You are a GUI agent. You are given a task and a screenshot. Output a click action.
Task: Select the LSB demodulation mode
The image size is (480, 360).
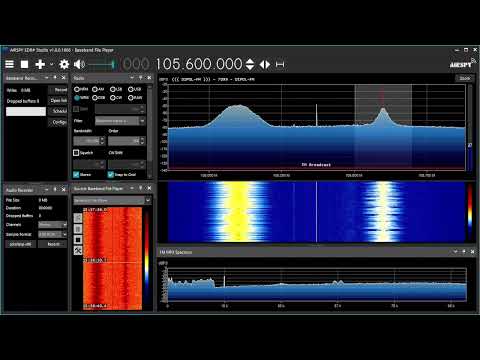pos(116,89)
